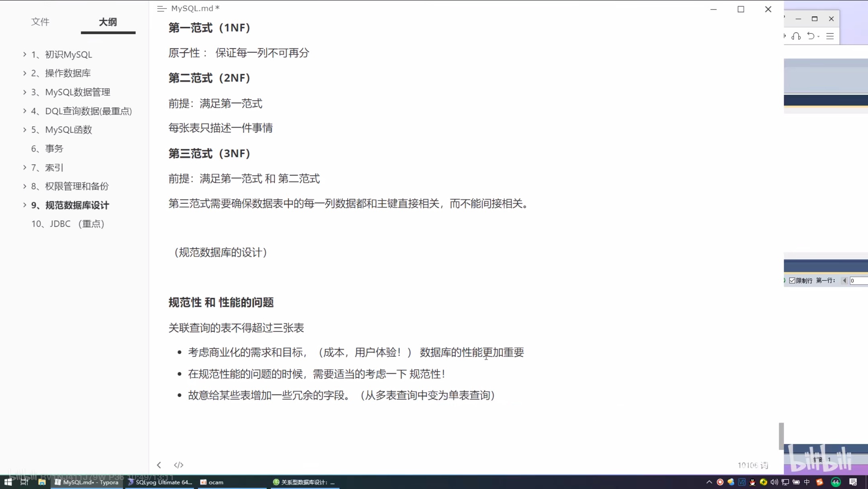Image resolution: width=868 pixels, height=489 pixels.
Task: Uncheck the 限制行 checkbox
Action: [x=792, y=281]
